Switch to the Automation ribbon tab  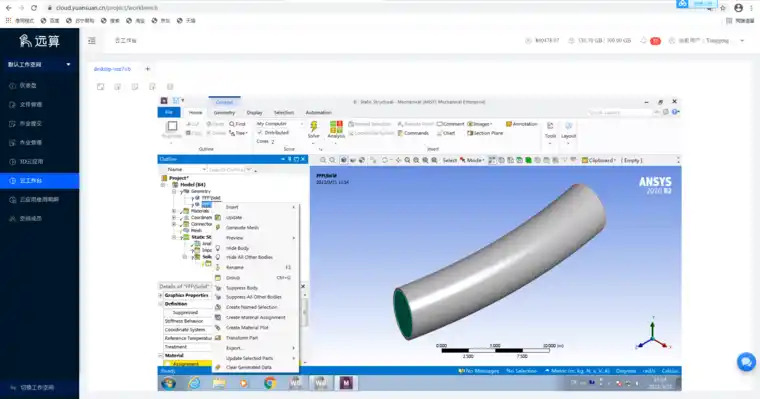tap(318, 112)
